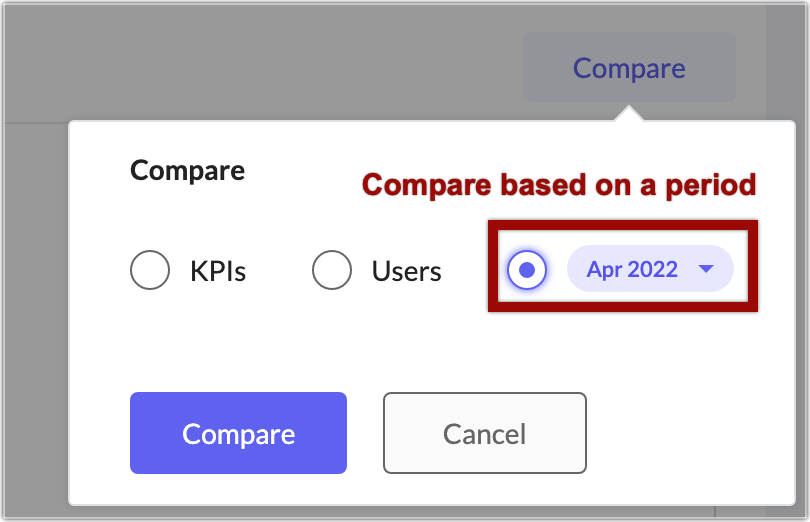
Task: Click the bold Compare heading in popup
Action: coord(188,170)
